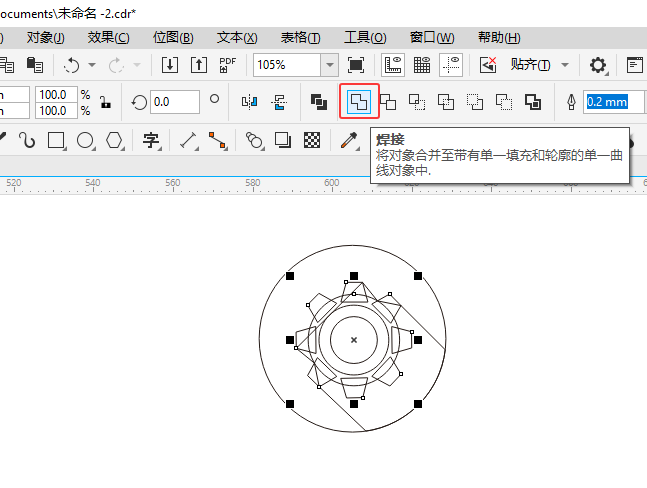Click the Weld shaping icon
Image resolution: width=647 pixels, height=488 pixels.
[x=359, y=101]
